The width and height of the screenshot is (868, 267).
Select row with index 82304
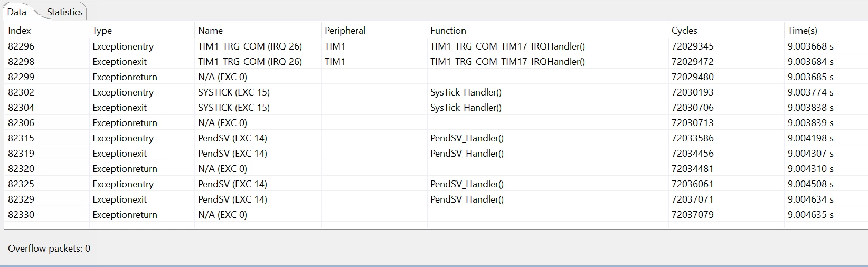pos(436,107)
